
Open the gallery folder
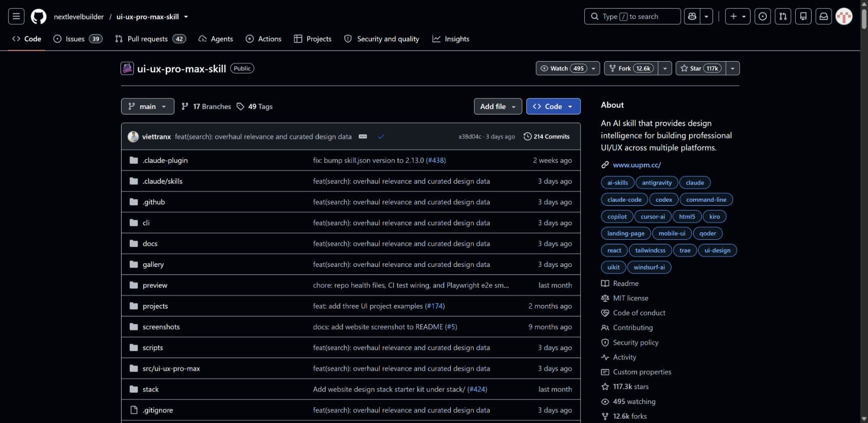pyautogui.click(x=153, y=265)
